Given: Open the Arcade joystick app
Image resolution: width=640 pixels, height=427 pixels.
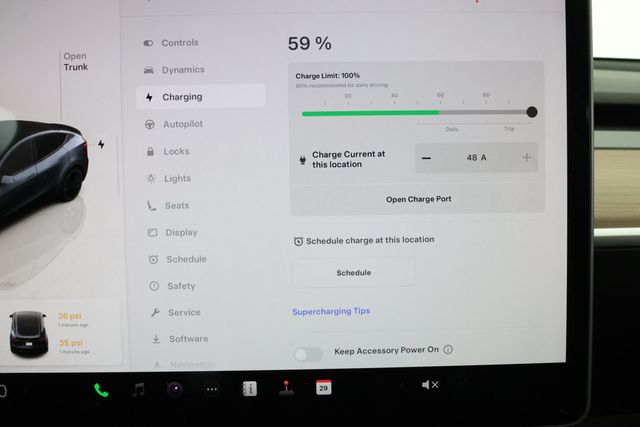Looking at the screenshot, I should coord(286,388).
